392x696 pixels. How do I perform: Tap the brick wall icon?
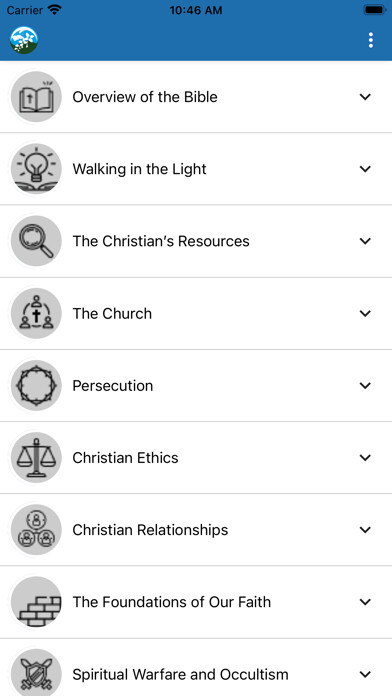click(36, 602)
